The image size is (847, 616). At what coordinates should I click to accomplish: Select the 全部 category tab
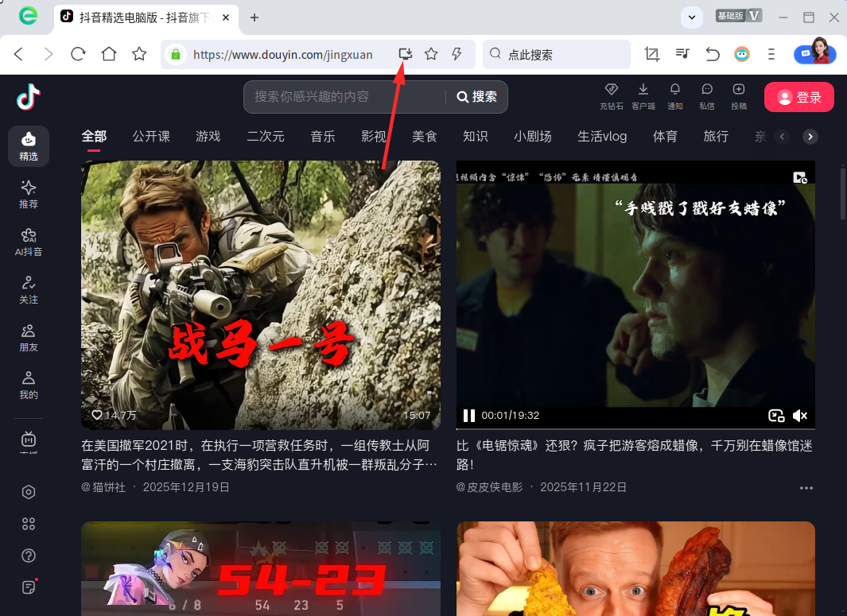pyautogui.click(x=94, y=137)
